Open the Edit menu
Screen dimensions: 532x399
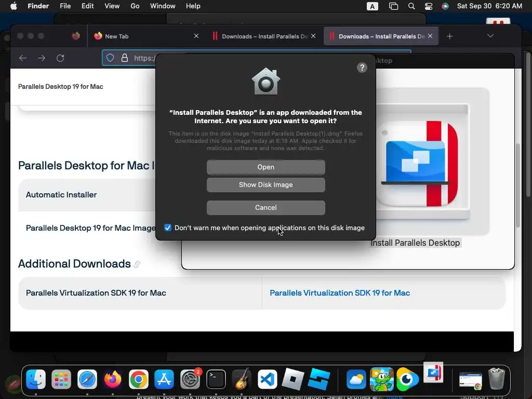pyautogui.click(x=87, y=6)
